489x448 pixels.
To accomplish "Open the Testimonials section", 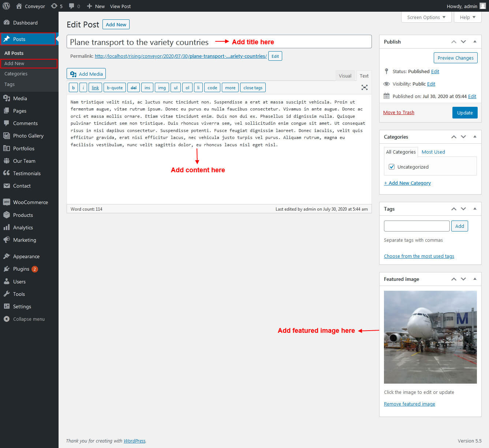I will (27, 173).
